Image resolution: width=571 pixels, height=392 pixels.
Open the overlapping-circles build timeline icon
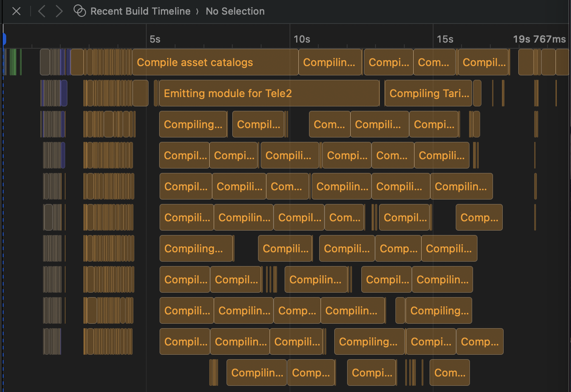click(79, 11)
